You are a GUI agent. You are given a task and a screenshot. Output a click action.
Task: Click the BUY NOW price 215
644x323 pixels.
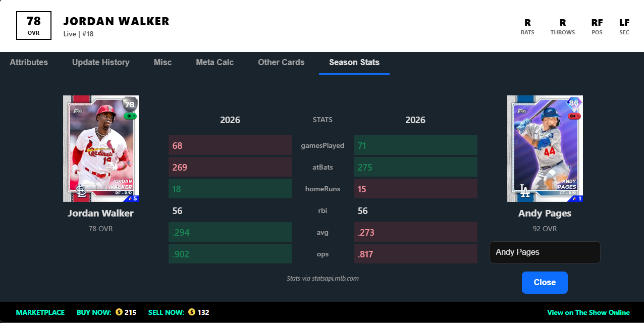pyautogui.click(x=130, y=312)
